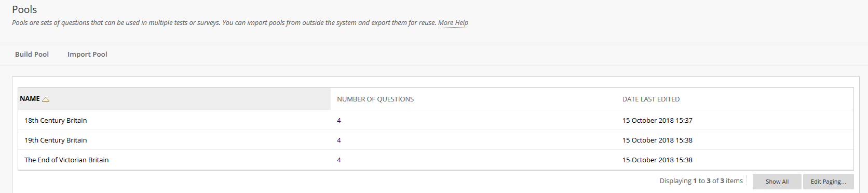Open the Import Pool option
The width and height of the screenshot is (868, 193).
coord(87,54)
